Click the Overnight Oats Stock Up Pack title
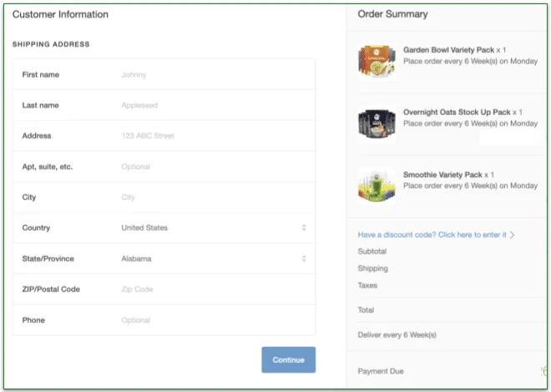Screen dimensions: 551x392 click(457, 113)
